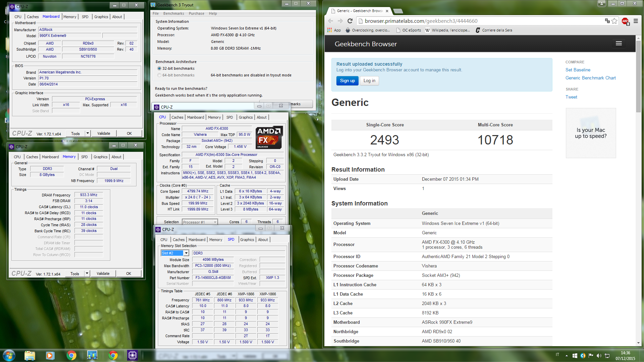Viewport: 644px width, 362px height.
Task: Open the Purchase menu in Geekbench 3
Action: pyautogui.click(x=196, y=13)
